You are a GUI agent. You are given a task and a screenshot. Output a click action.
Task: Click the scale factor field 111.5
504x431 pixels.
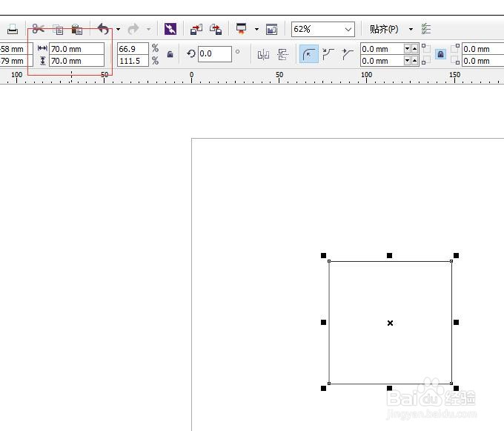(x=133, y=61)
